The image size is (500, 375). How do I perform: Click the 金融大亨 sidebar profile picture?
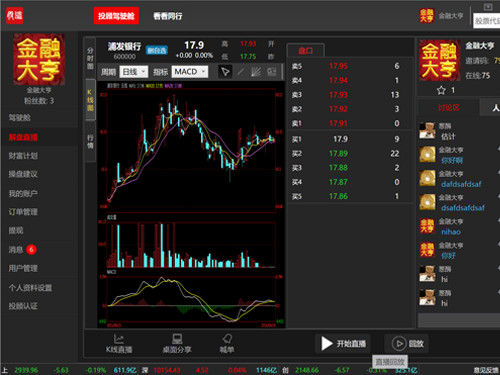point(39,59)
